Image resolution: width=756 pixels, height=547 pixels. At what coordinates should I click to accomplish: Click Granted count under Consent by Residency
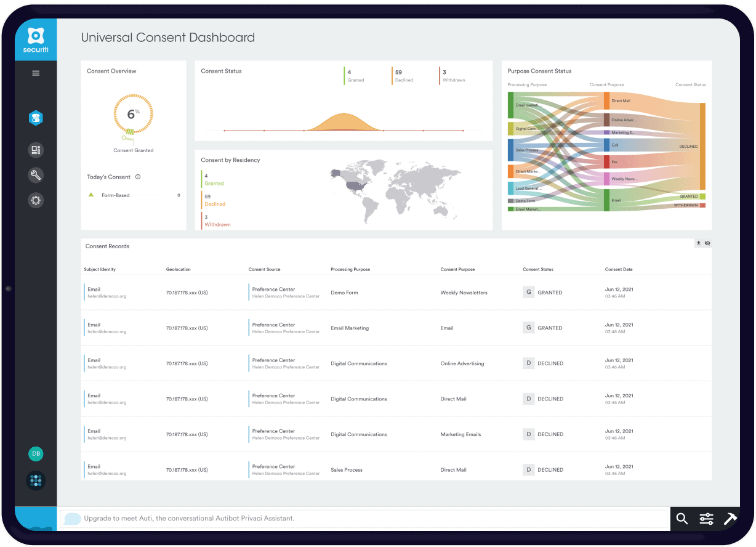(213, 179)
